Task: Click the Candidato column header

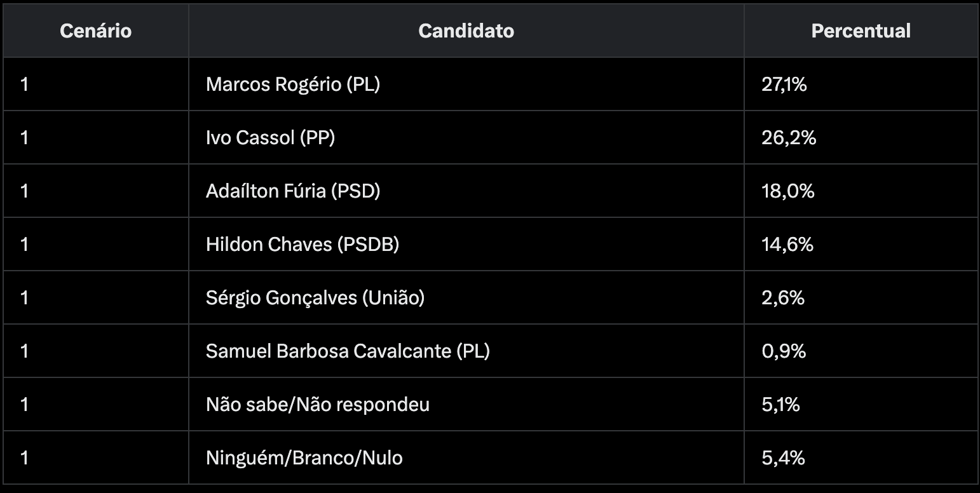Action: click(466, 31)
